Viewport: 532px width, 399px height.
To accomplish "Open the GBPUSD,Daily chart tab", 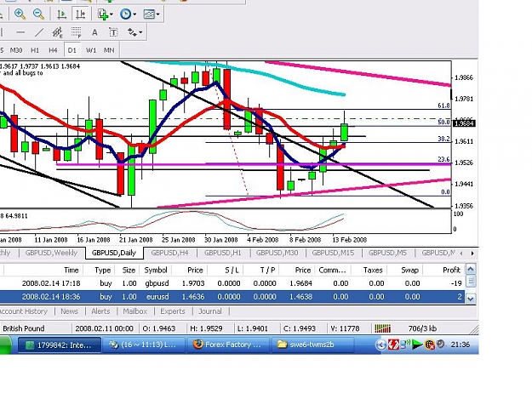I will 114,253.
